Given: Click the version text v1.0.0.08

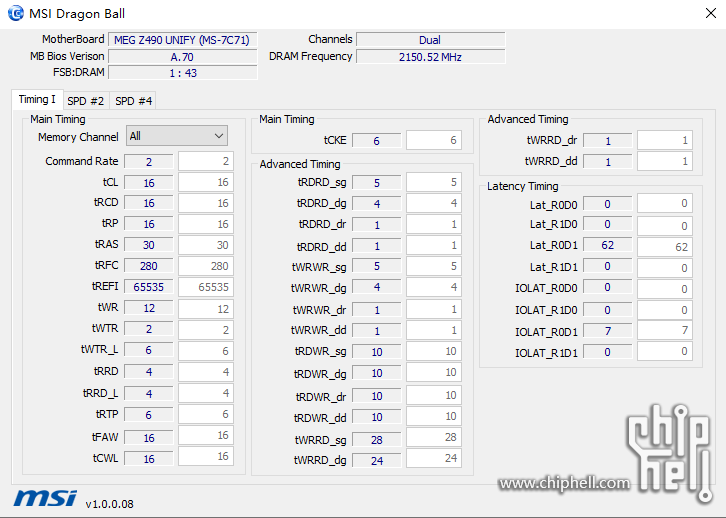Looking at the screenshot, I should (110, 504).
